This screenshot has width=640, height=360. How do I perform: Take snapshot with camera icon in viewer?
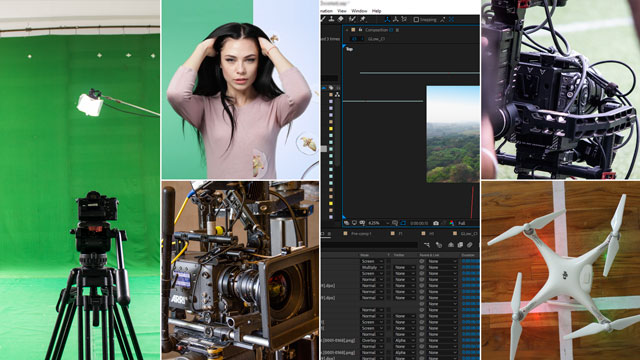point(436,223)
